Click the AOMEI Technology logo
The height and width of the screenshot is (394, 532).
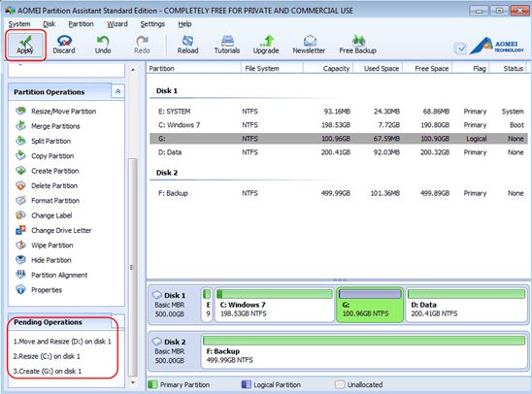point(497,47)
